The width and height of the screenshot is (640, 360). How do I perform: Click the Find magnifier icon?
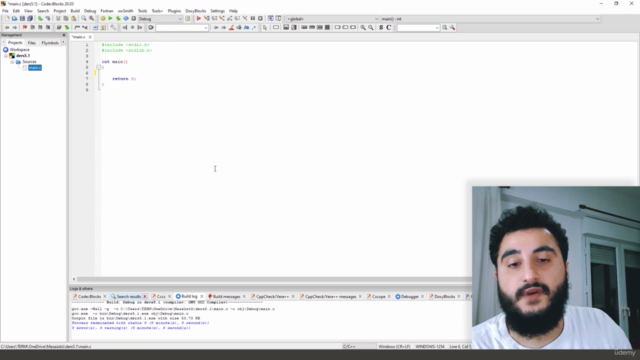(84, 19)
